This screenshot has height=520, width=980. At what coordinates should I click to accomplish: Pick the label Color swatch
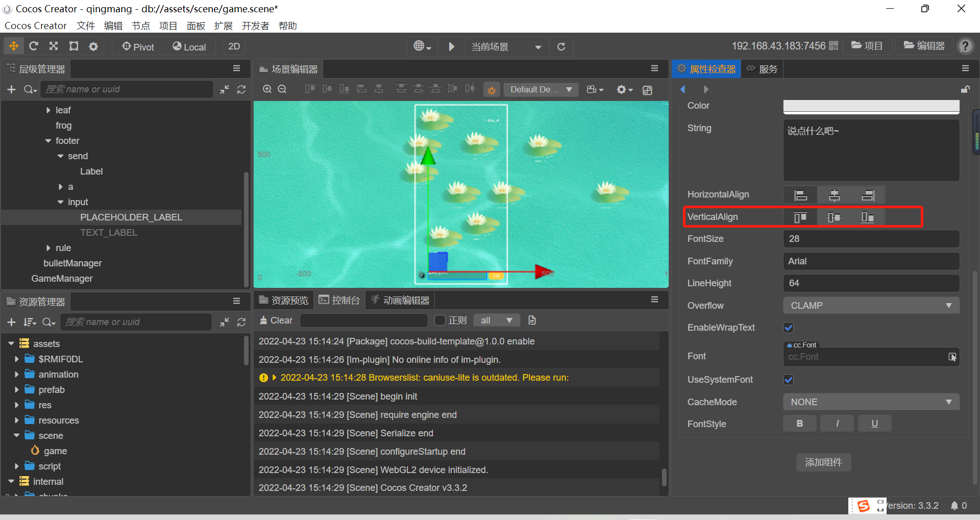[x=871, y=106]
